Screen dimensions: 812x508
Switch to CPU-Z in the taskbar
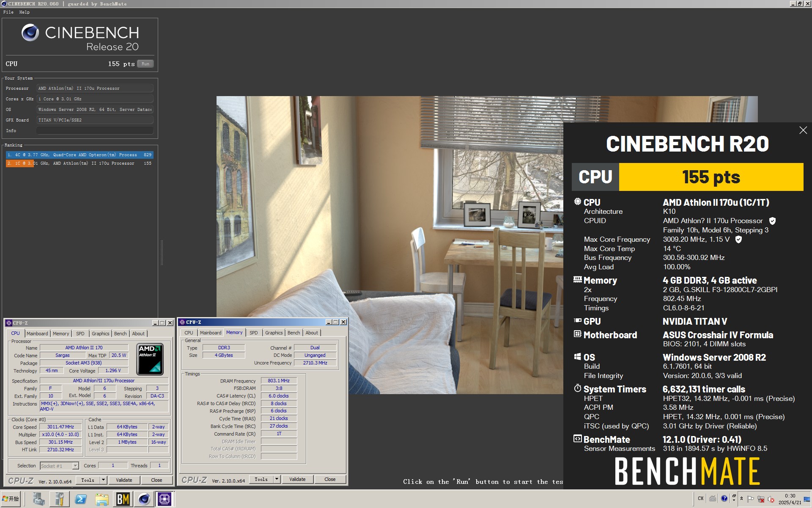tap(165, 499)
